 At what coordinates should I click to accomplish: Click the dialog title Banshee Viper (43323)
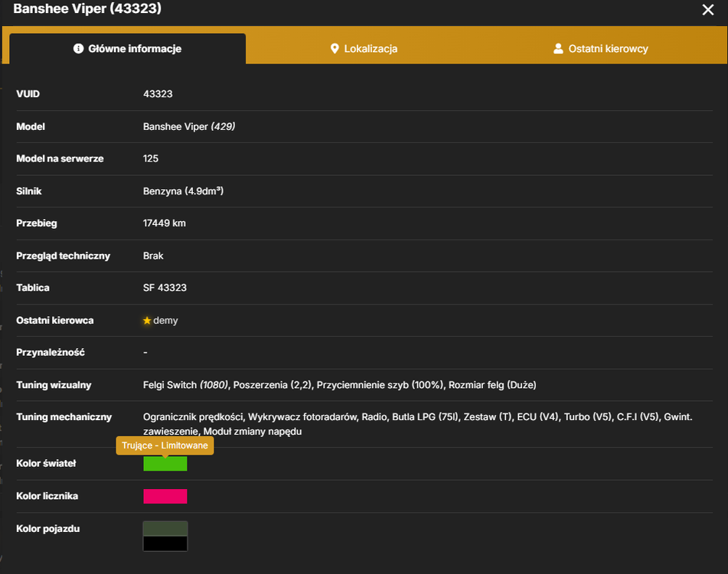(x=87, y=8)
